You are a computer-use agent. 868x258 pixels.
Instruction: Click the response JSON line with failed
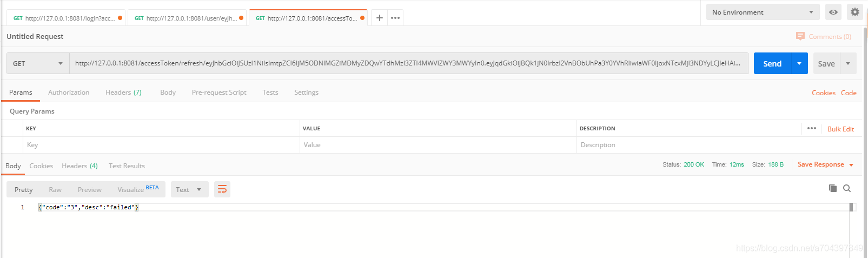coord(89,207)
